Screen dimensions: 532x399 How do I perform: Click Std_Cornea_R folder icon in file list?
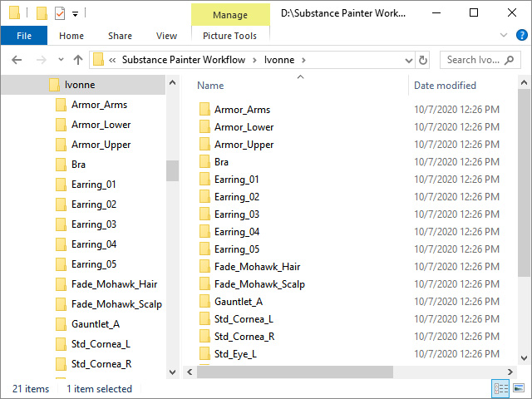(204, 337)
